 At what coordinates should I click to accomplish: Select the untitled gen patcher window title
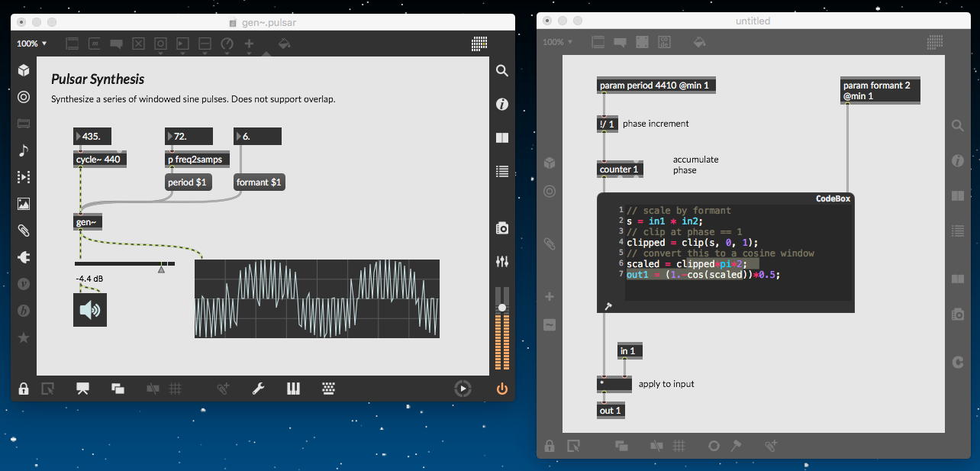[x=752, y=21]
